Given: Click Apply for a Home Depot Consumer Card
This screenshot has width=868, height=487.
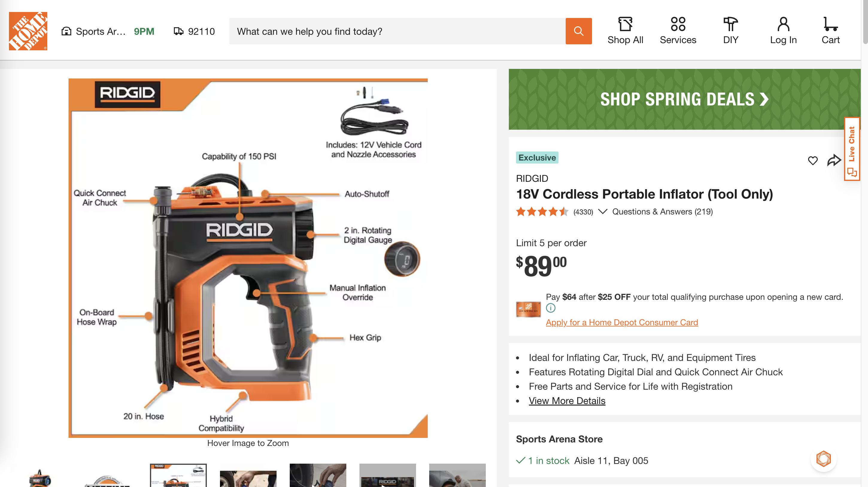Looking at the screenshot, I should (622, 322).
